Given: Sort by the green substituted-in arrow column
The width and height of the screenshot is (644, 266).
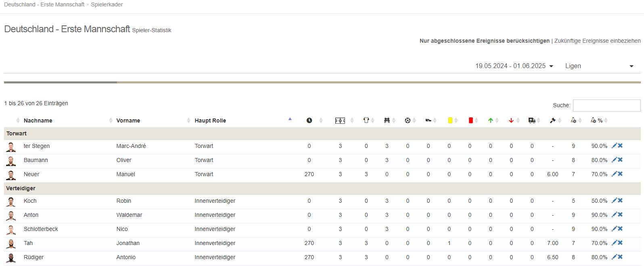Looking at the screenshot, I should 490,121.
